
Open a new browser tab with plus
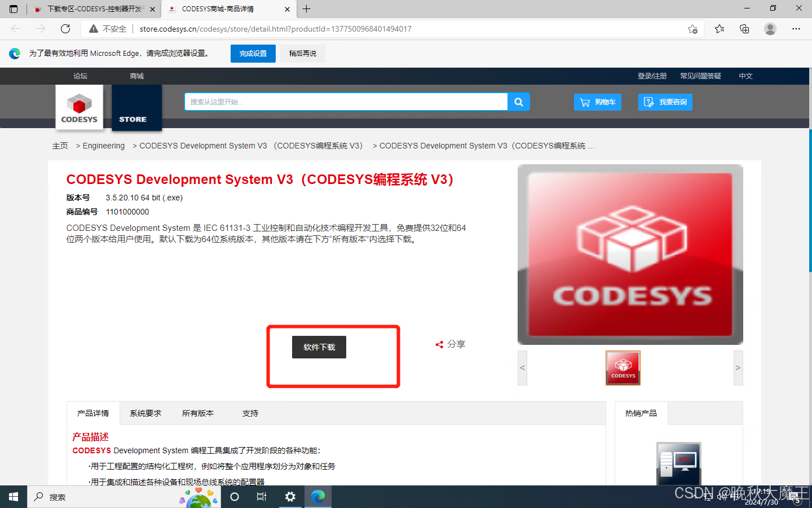(306, 9)
